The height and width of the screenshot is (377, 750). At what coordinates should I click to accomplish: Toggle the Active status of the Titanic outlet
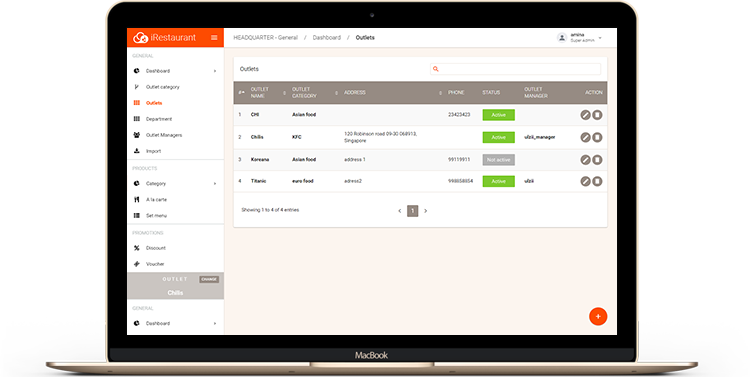click(x=498, y=181)
